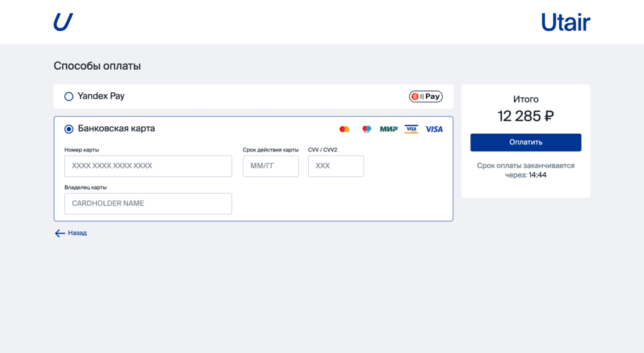Click the back arrow icon next to Назад
This screenshot has width=644, height=353.
point(60,233)
